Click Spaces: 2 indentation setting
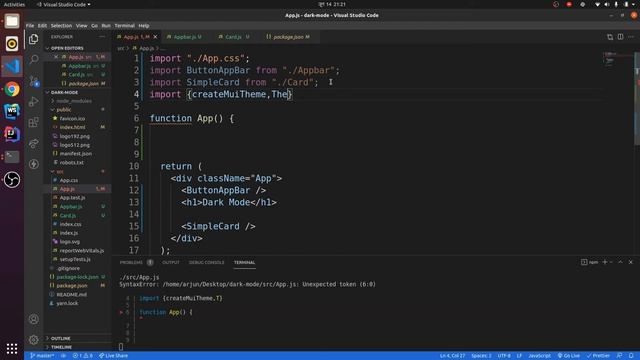 click(x=481, y=356)
